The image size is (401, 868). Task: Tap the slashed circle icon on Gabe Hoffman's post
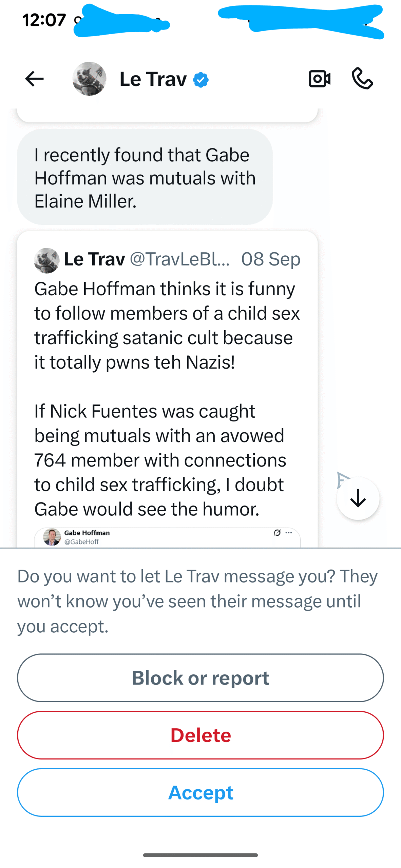pyautogui.click(x=277, y=533)
